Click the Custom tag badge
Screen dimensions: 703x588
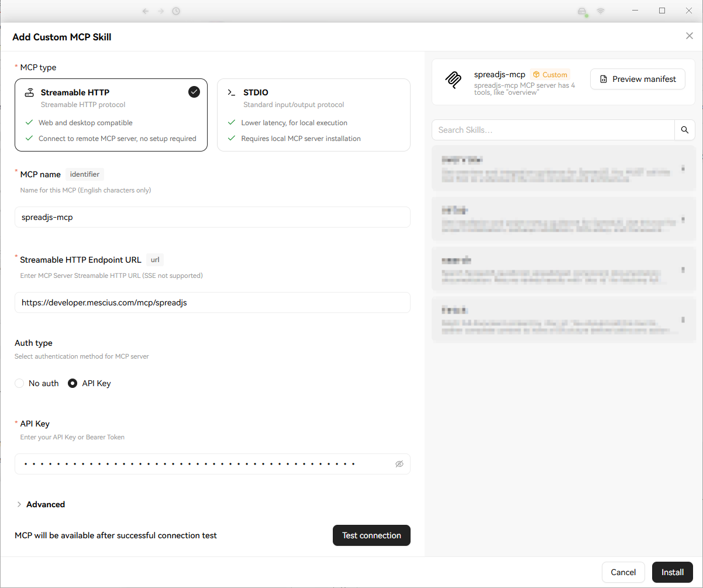[x=550, y=75]
